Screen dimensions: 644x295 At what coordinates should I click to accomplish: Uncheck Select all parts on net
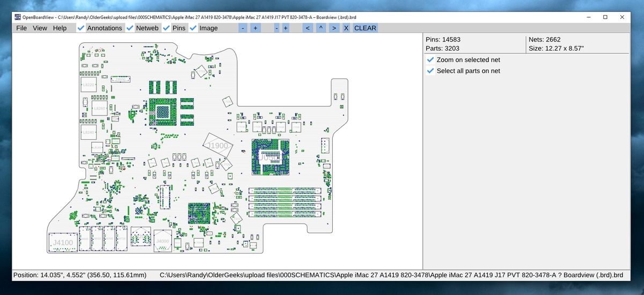430,70
